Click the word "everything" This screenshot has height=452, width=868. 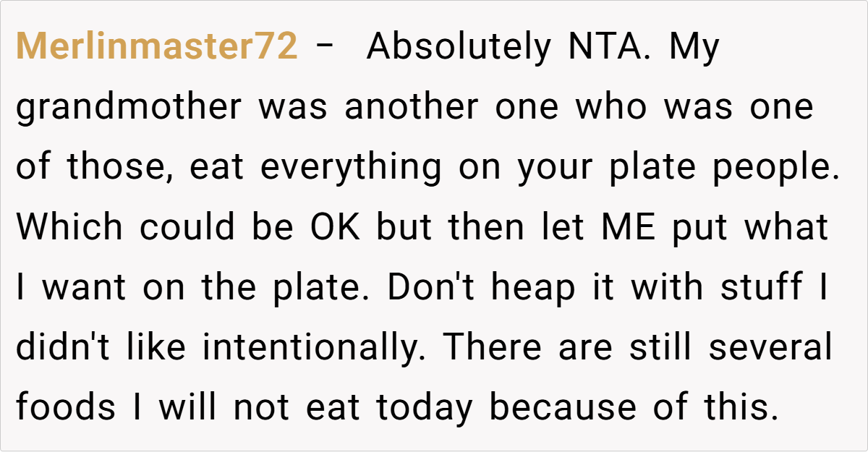coord(351,168)
